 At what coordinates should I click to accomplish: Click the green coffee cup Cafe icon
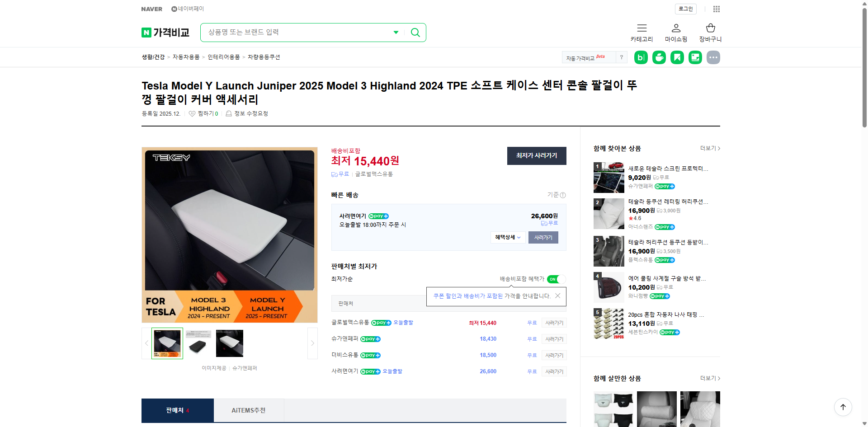(x=659, y=57)
